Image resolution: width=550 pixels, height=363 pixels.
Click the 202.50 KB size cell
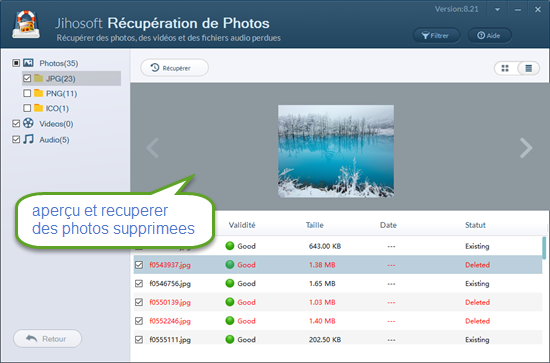click(x=325, y=340)
